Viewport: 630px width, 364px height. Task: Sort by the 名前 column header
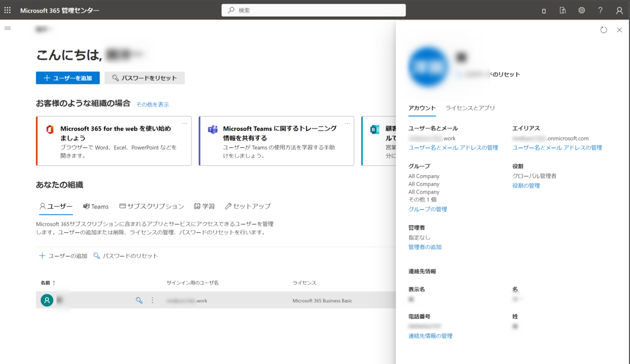[48, 283]
